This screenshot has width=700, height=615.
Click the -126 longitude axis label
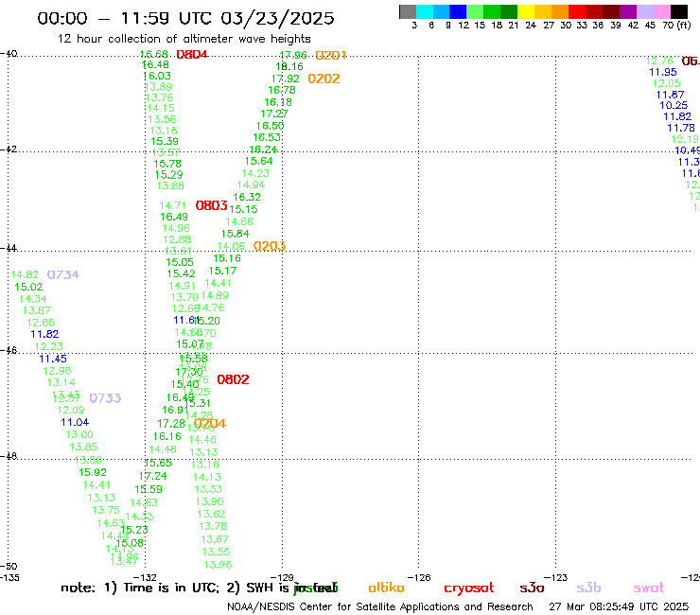click(x=419, y=578)
